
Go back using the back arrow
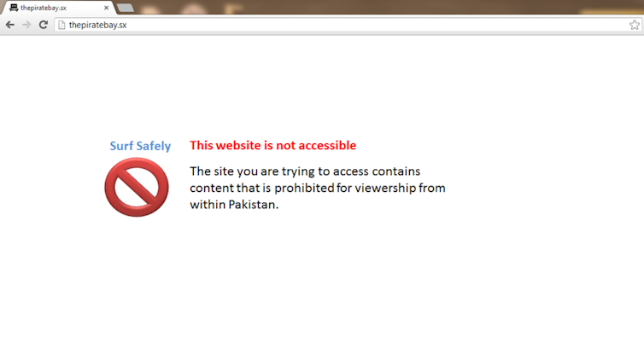pos(10,25)
